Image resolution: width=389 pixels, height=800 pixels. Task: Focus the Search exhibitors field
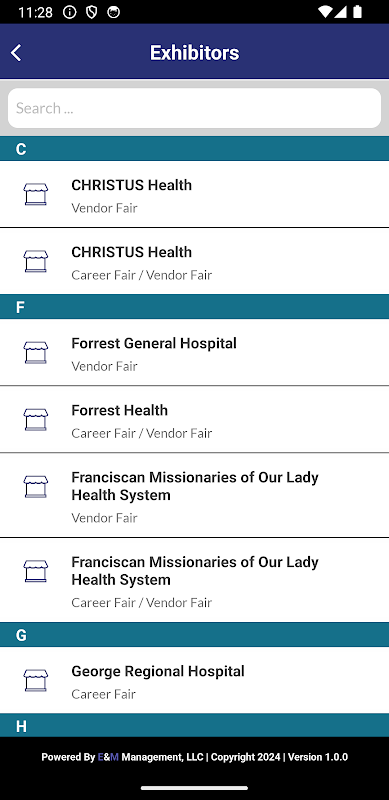click(194, 108)
